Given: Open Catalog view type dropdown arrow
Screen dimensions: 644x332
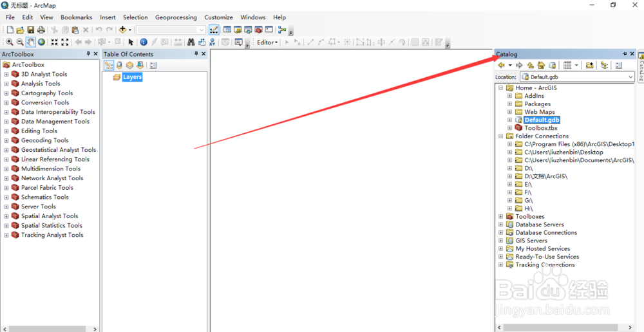Looking at the screenshot, I should (x=576, y=65).
